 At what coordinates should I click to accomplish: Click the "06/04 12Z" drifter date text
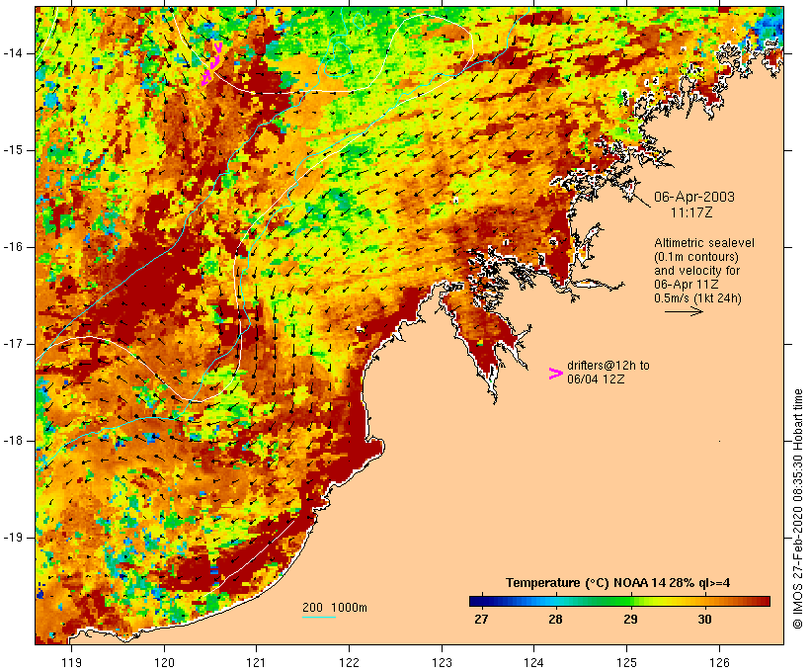coord(596,379)
